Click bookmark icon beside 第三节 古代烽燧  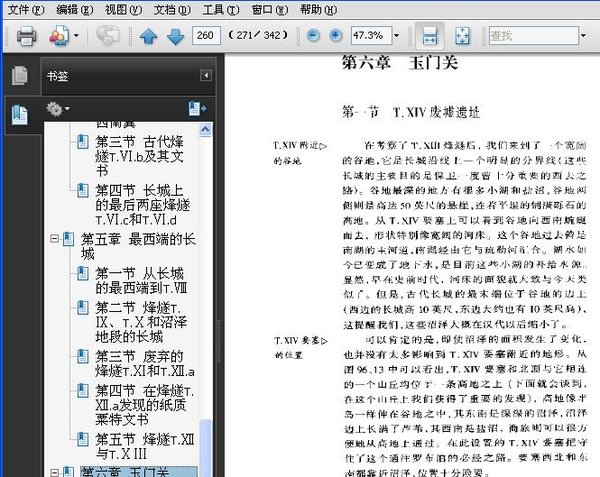pos(83,142)
